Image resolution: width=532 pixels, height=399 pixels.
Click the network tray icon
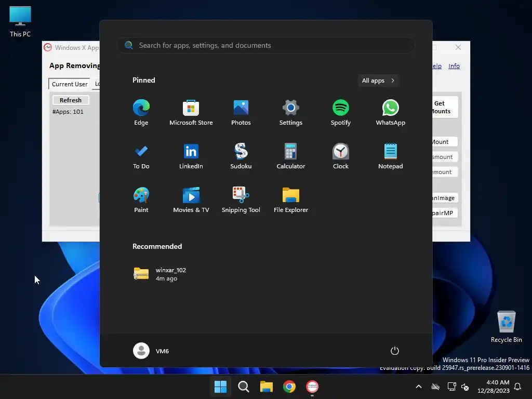coord(451,387)
